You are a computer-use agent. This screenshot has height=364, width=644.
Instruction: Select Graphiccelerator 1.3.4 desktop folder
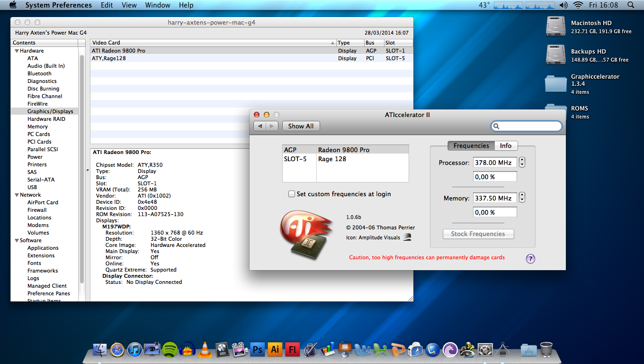tap(555, 83)
